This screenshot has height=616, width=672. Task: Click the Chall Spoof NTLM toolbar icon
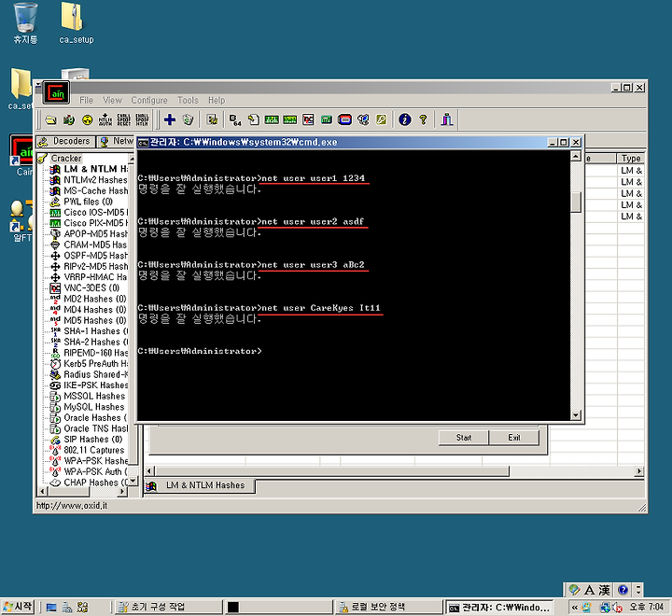142,120
